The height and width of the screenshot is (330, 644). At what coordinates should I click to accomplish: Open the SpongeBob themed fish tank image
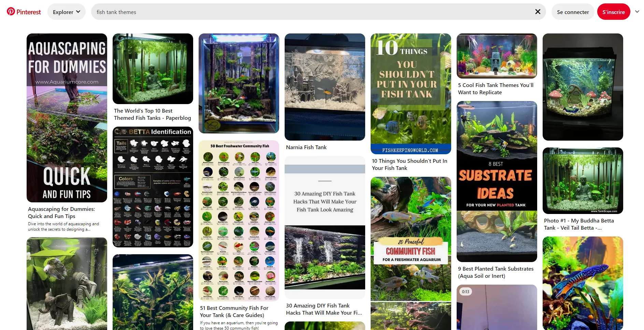(x=497, y=56)
